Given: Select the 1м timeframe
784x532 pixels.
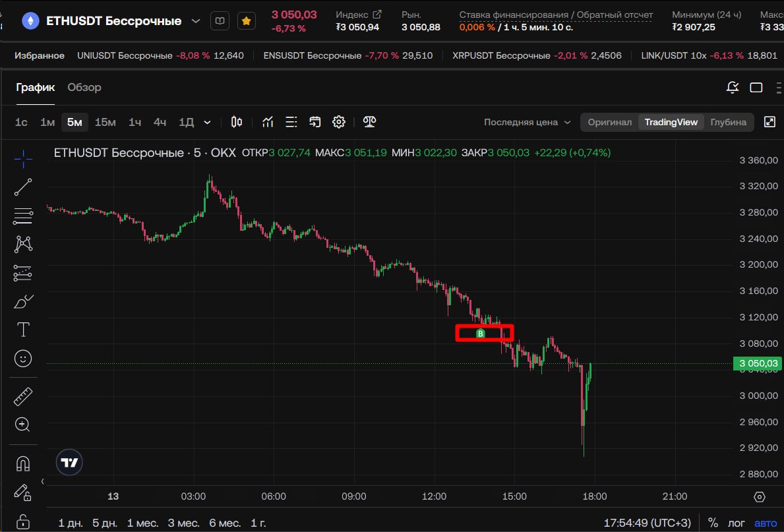Looking at the screenshot, I should pos(47,123).
